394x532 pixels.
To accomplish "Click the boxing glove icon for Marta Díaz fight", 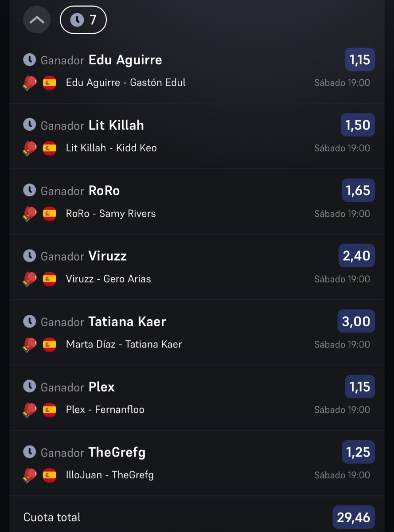I will [30, 344].
